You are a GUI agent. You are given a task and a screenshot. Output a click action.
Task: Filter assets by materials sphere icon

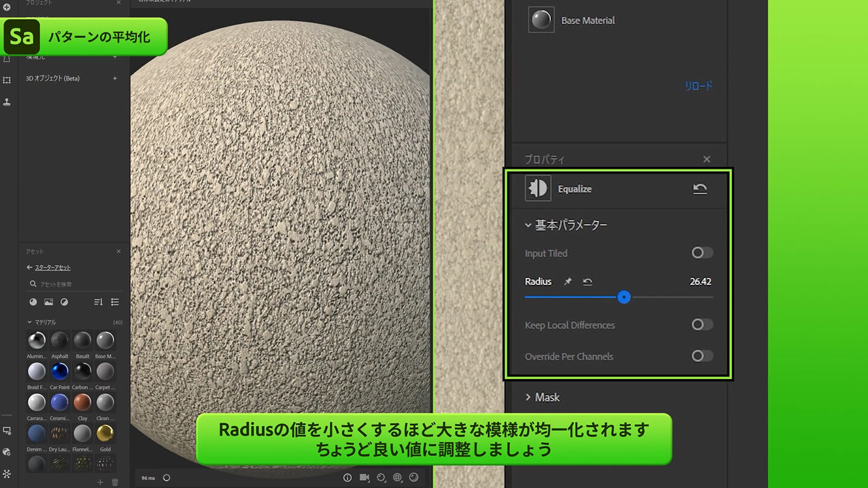33,302
